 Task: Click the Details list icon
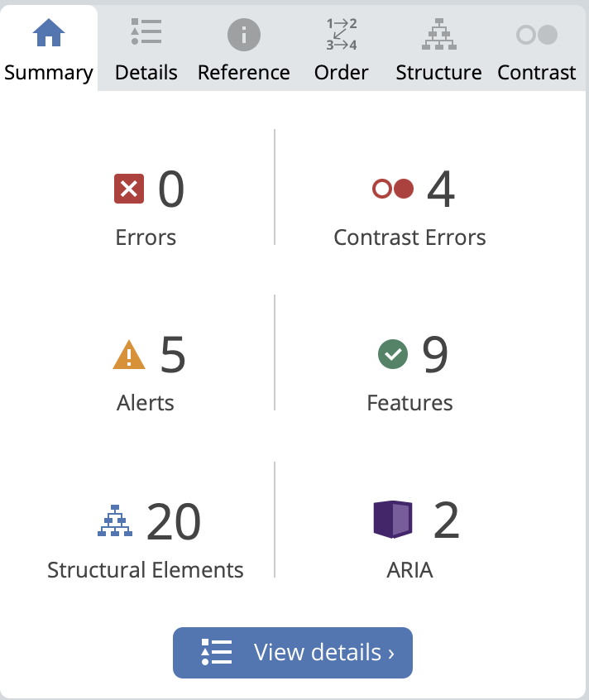click(x=146, y=33)
